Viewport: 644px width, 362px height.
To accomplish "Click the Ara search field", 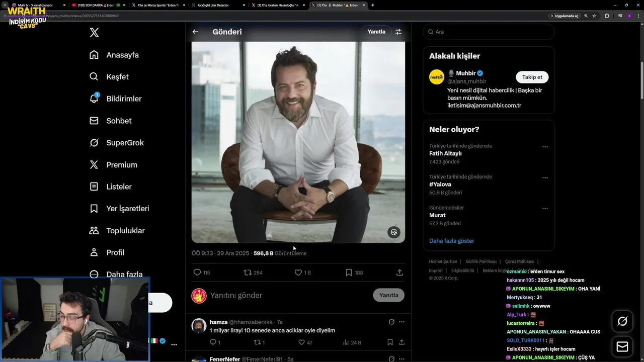I will coord(488,32).
